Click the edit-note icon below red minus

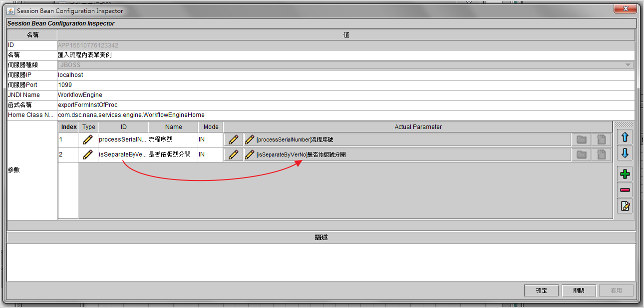[x=625, y=205]
